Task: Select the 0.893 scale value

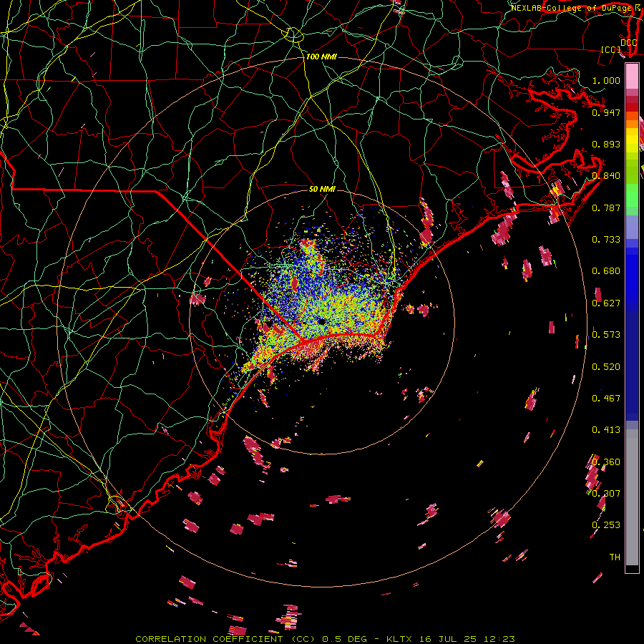Action: tap(606, 144)
